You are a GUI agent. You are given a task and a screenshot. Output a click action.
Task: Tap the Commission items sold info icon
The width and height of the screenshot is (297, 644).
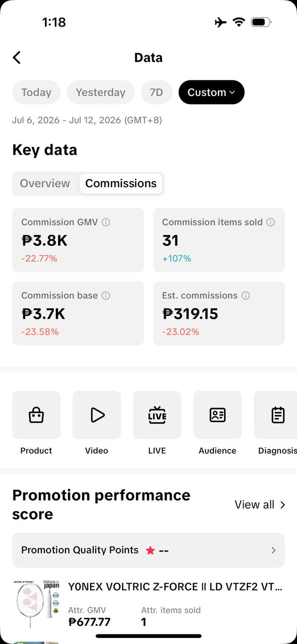point(270,222)
